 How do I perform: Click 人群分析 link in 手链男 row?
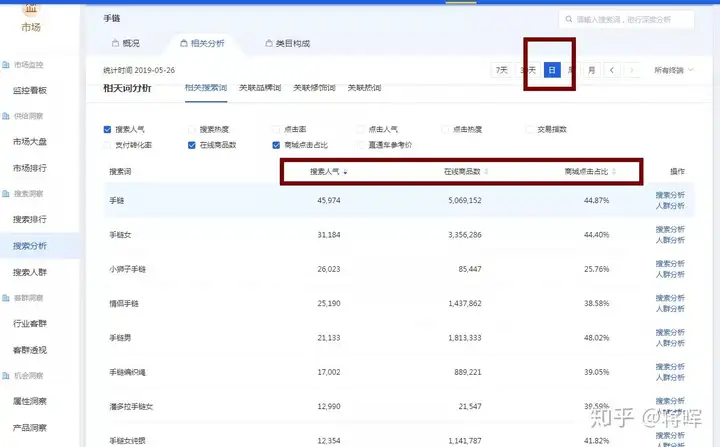point(670,343)
